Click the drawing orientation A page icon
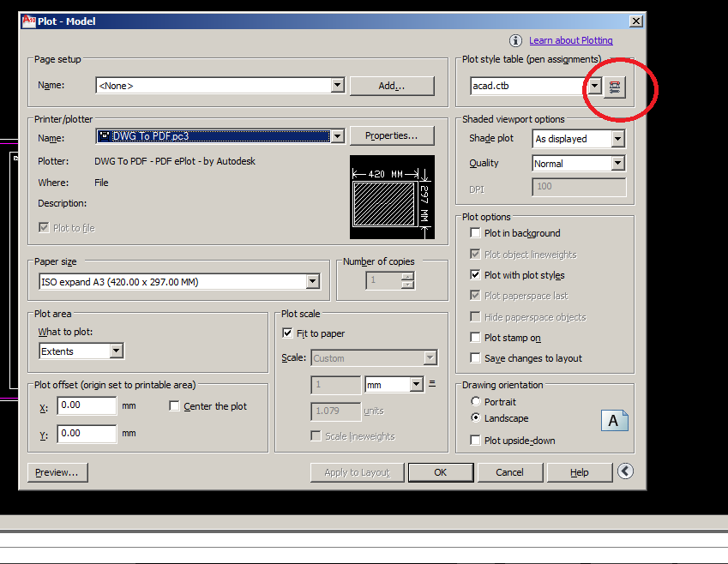 (614, 421)
